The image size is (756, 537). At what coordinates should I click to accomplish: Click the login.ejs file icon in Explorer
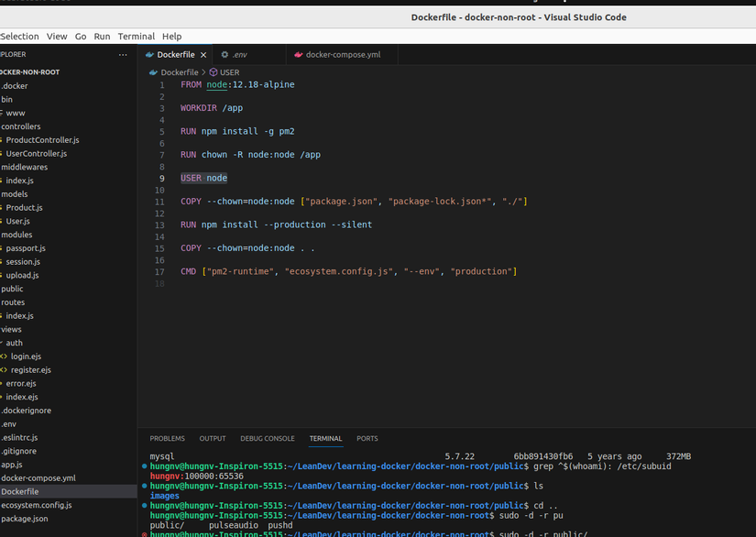click(4, 356)
